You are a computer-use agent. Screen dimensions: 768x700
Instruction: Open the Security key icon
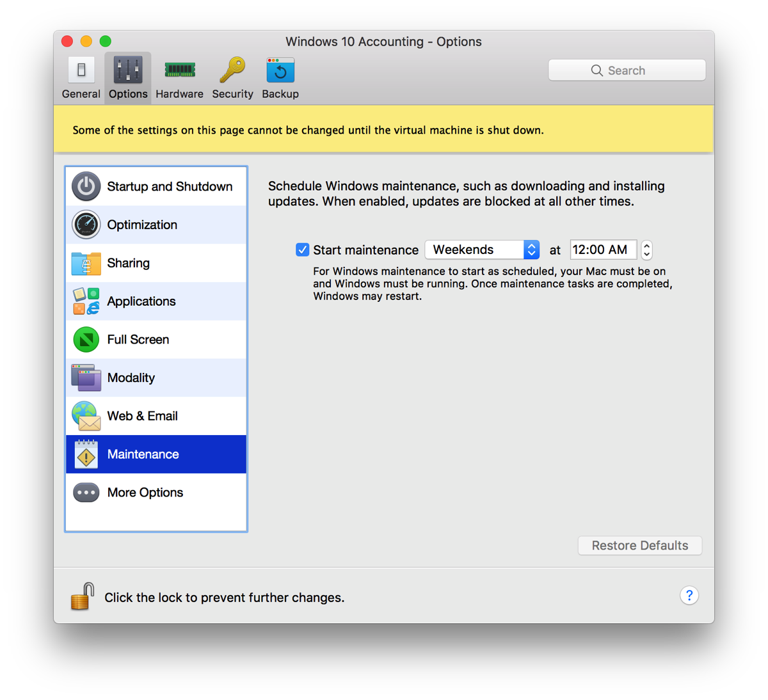pos(232,70)
